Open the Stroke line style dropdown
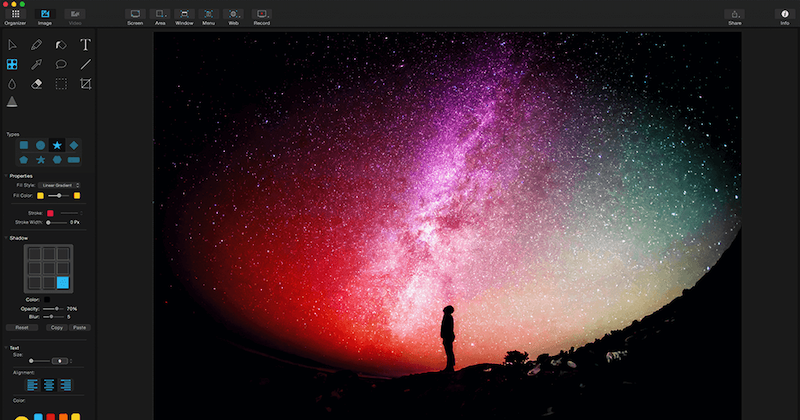 pos(71,213)
